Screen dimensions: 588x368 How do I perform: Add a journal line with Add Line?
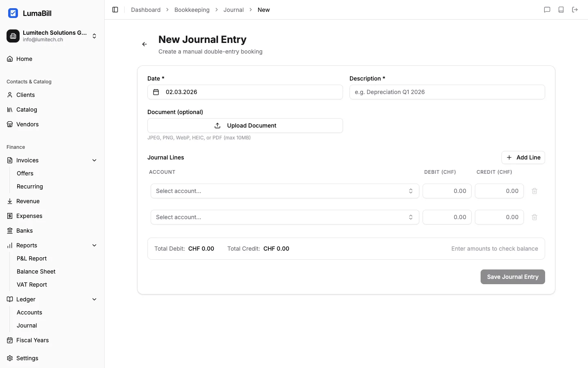click(523, 157)
